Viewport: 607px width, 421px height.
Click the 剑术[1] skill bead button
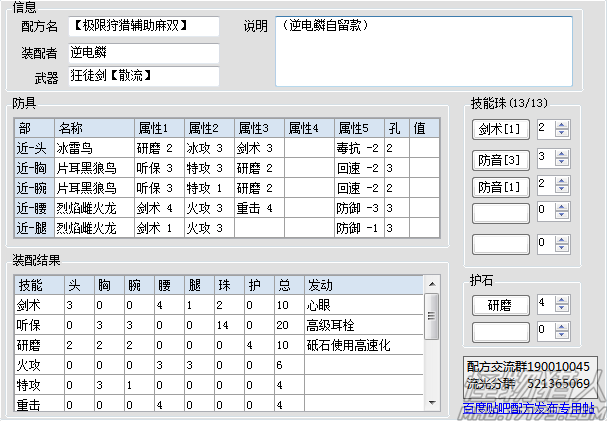coord(500,129)
